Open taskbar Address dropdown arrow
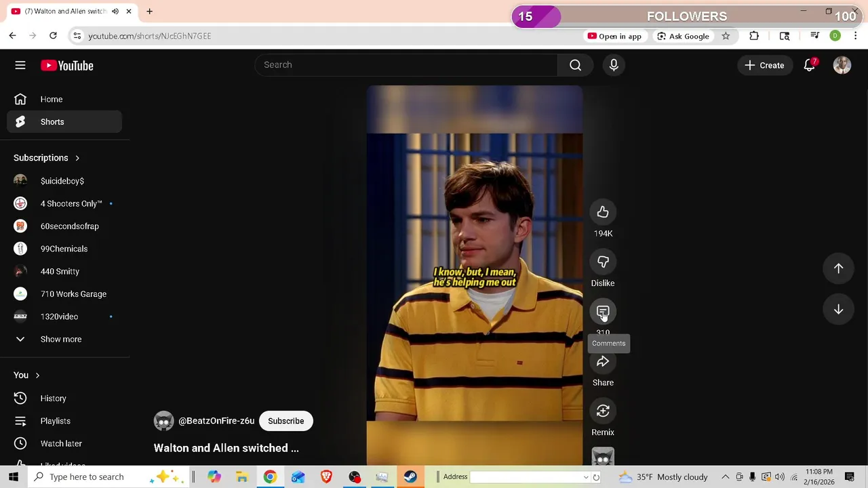Viewport: 868px width, 488px height. (x=586, y=477)
